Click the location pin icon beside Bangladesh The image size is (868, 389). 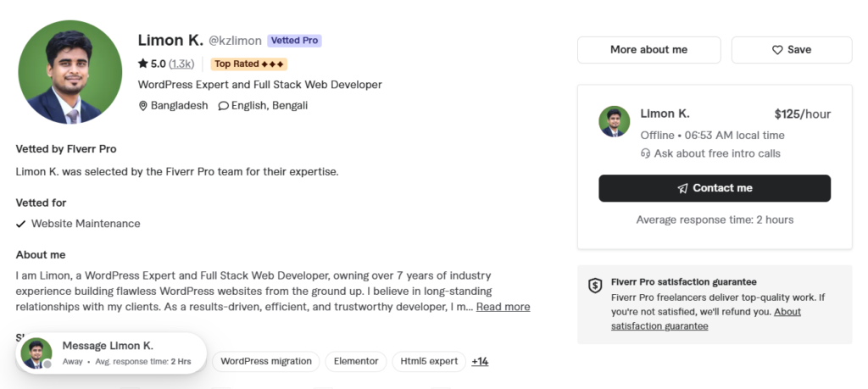(x=142, y=106)
